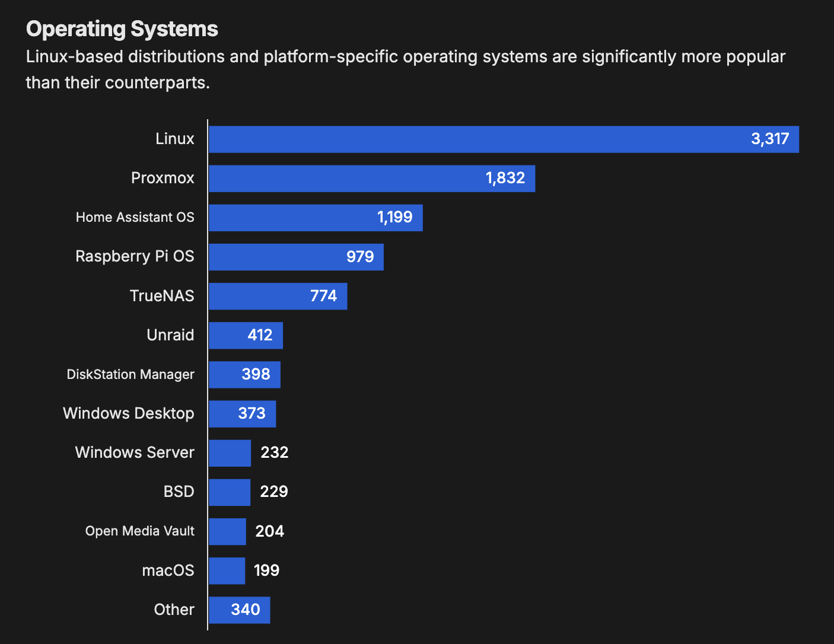Click the Windows Server bar
834x644 pixels.
click(230, 453)
